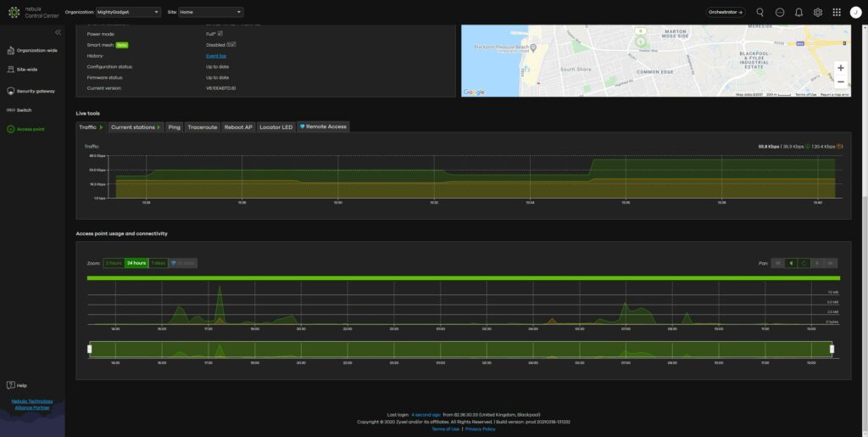Image resolution: width=868 pixels, height=437 pixels.
Task: Expand the Security gateway sidebar menu
Action: (34, 91)
